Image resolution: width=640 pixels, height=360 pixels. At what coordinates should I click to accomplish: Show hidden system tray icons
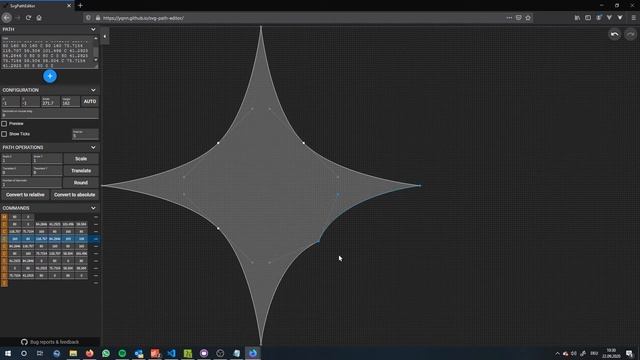557,353
